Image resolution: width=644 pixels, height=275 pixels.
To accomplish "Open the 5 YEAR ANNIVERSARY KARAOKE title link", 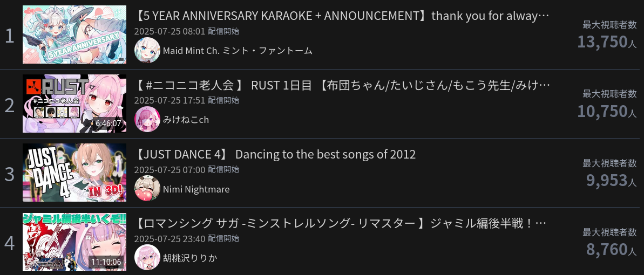I will pyautogui.click(x=341, y=16).
